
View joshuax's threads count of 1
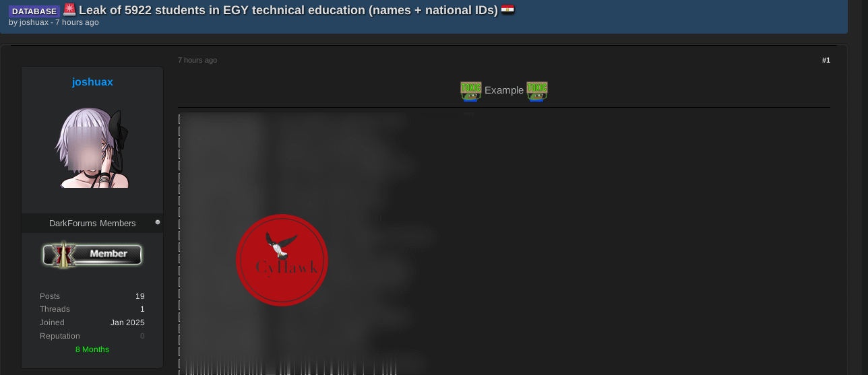tap(142, 309)
